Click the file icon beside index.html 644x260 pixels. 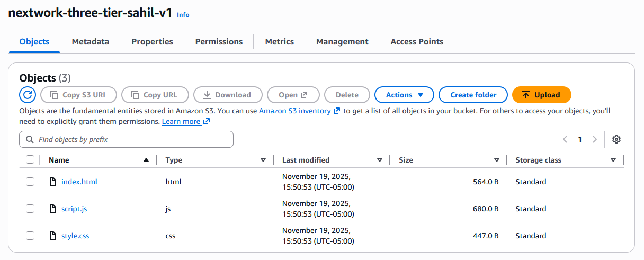(x=52, y=182)
